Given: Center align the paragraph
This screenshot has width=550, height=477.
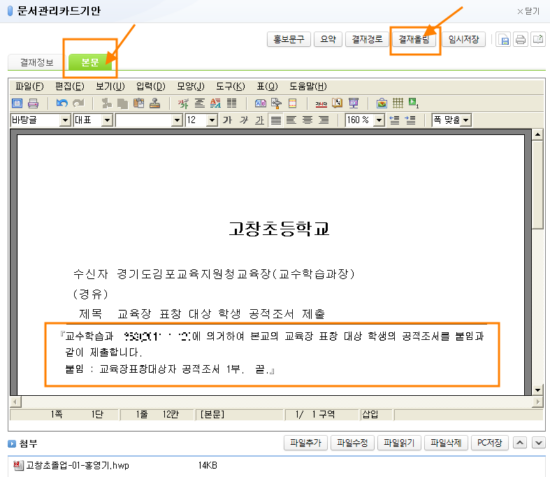Looking at the screenshot, I should point(307,120).
